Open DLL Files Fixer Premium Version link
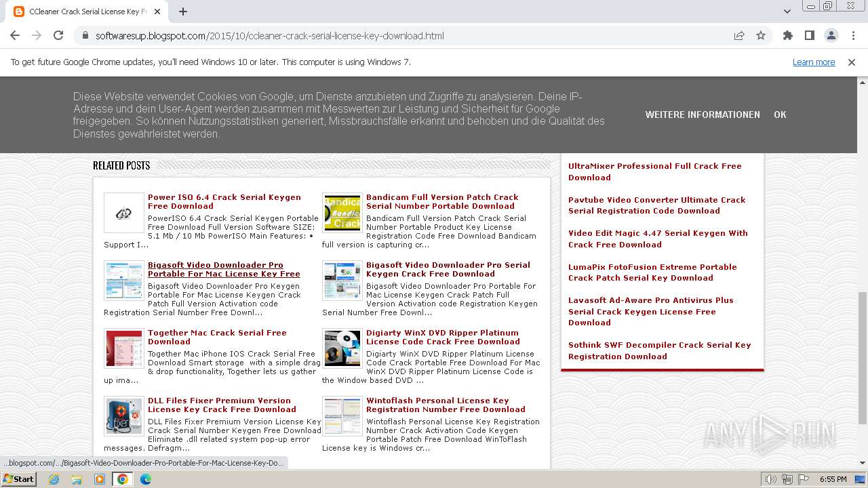Image resolution: width=868 pixels, height=488 pixels. [x=222, y=405]
